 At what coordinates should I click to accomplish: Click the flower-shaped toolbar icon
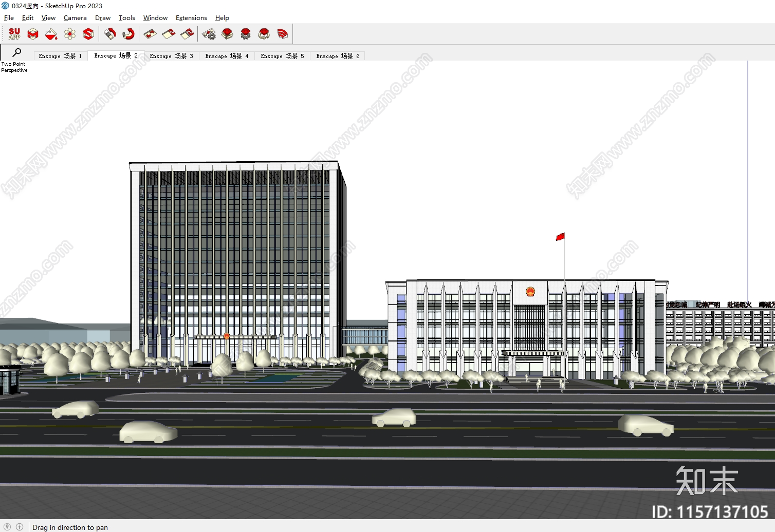70,34
